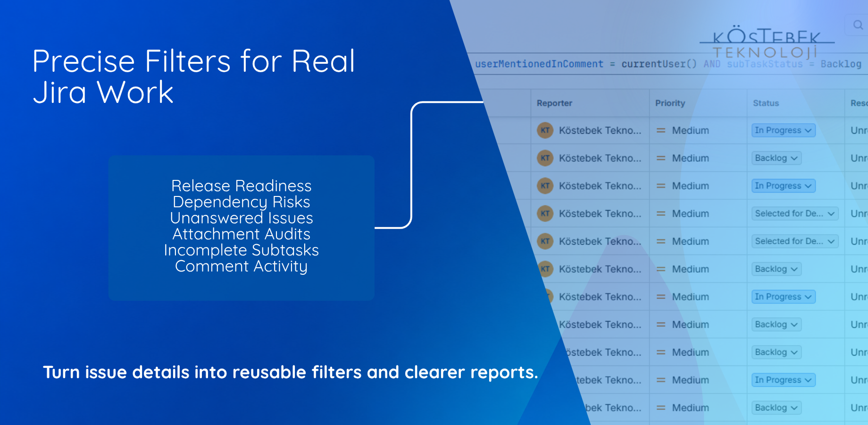Click the 'Release Readiness' text
Viewport: 868px width, 425px height.
[241, 186]
